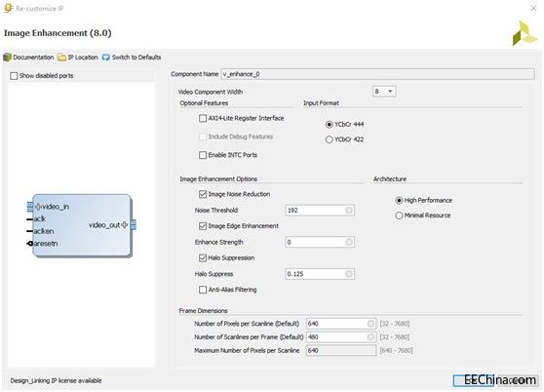The height and width of the screenshot is (392, 544).
Task: Clear the Scanlines per Frame field icon
Action: point(370,337)
